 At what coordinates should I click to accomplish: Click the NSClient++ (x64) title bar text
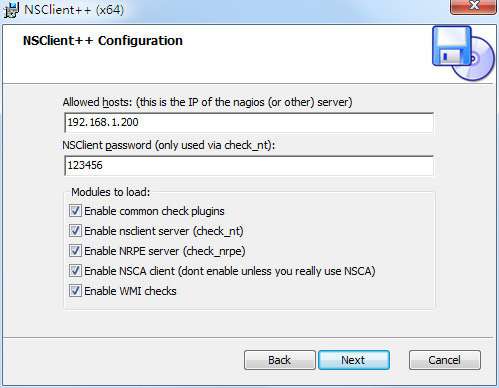(x=74, y=10)
